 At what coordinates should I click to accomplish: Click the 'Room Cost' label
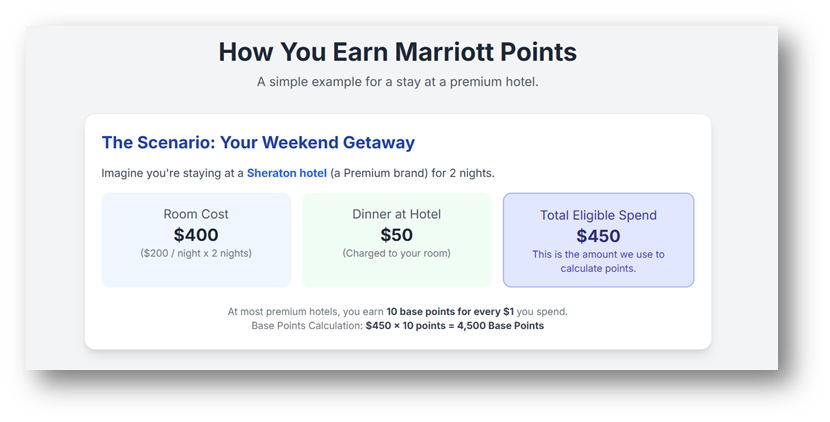[x=196, y=214]
